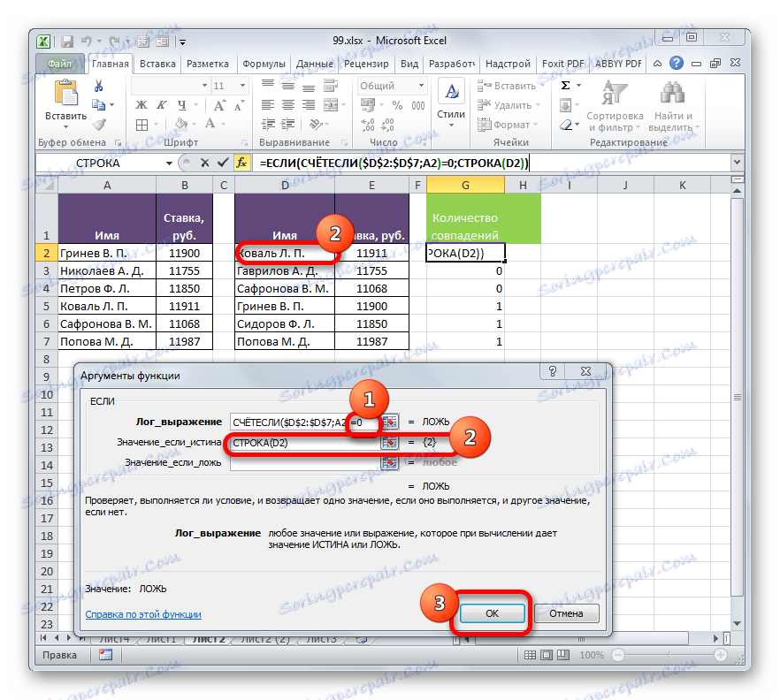Open the font size dropdown
Screen dimensions: 780x700
[241, 85]
